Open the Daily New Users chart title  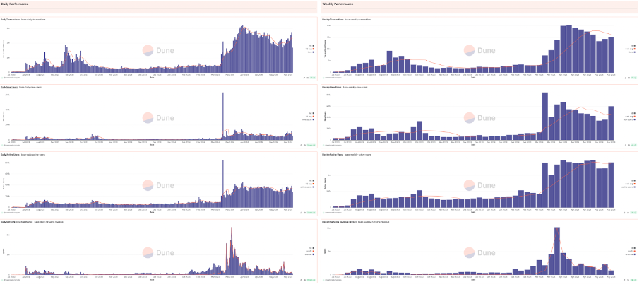[x=9, y=87]
